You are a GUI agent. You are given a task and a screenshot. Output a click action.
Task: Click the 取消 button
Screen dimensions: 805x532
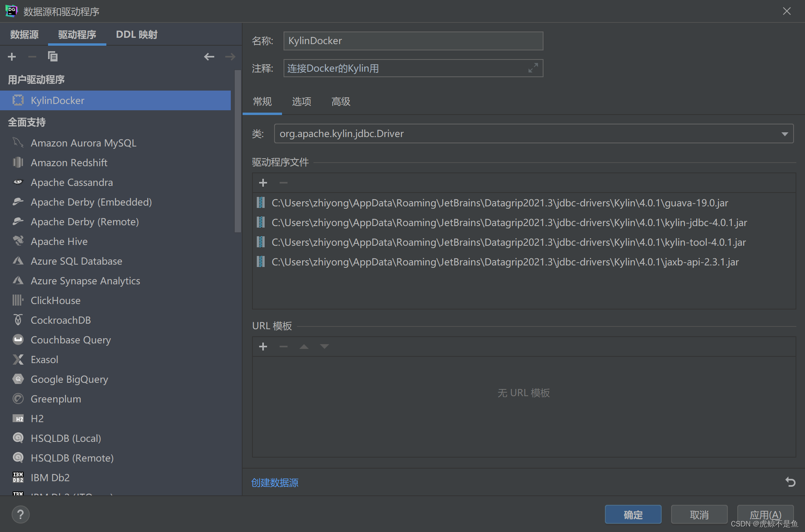(699, 514)
